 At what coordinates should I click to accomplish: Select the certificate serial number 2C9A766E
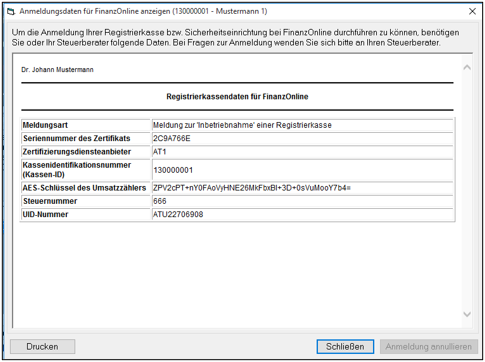coord(172,138)
